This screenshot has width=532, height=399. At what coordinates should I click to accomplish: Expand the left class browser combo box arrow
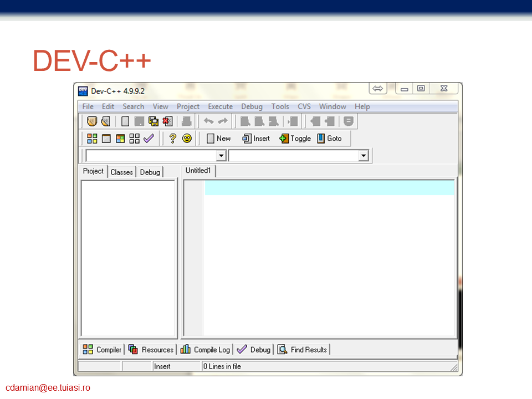point(221,156)
